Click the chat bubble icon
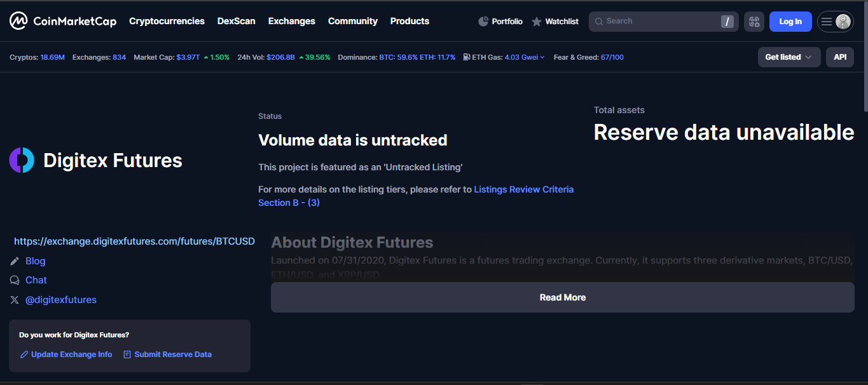Viewport: 868px width, 385px height. [15, 280]
